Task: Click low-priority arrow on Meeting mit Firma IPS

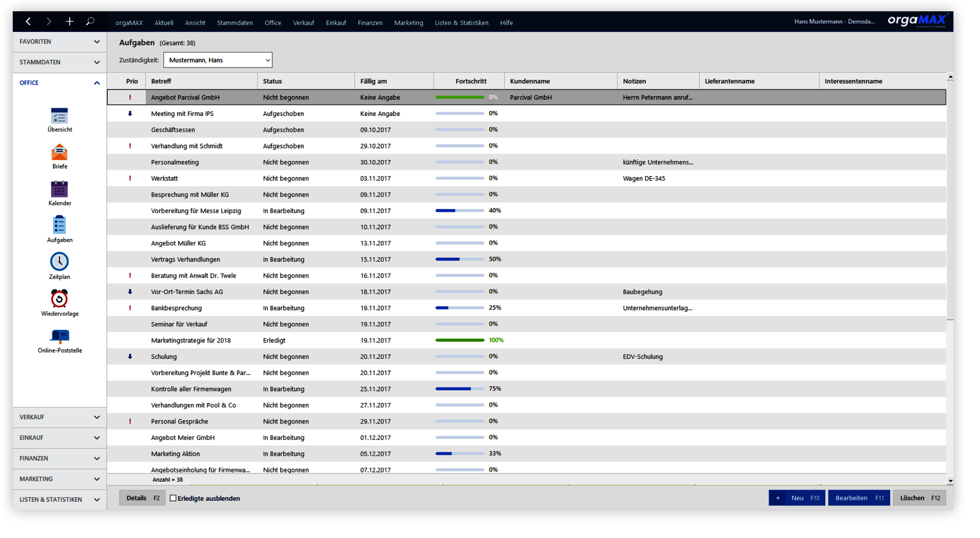Action: pyautogui.click(x=130, y=113)
